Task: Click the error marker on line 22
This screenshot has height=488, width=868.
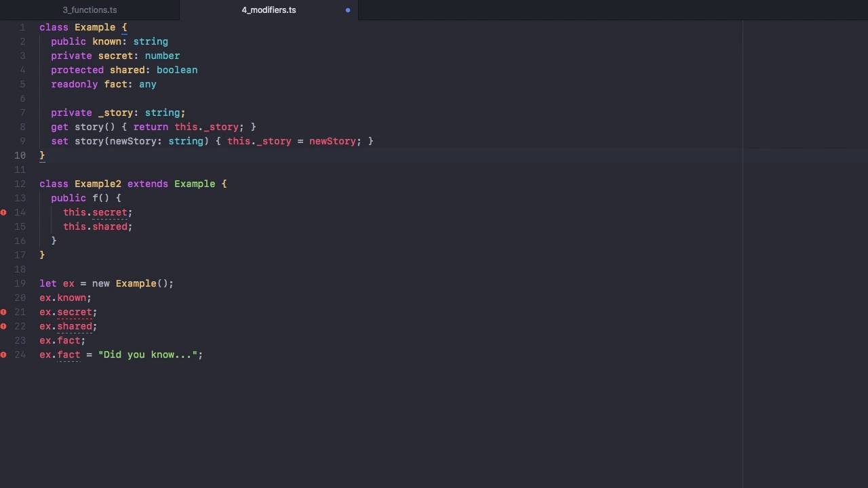Action: (x=3, y=326)
